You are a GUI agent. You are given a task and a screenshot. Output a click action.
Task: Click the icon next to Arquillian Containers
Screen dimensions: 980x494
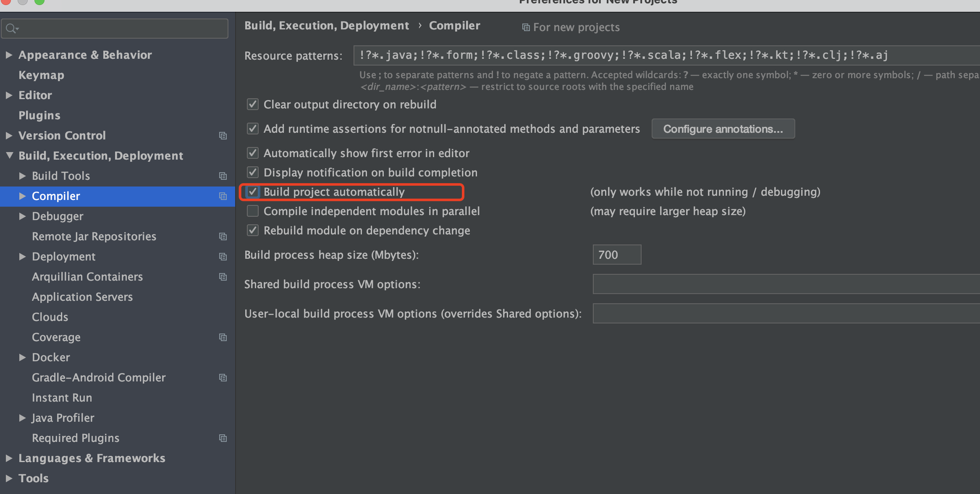(x=223, y=277)
